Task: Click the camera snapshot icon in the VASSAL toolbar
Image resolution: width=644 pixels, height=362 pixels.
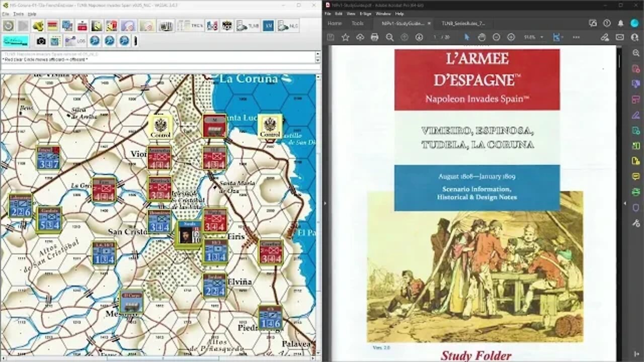Action: [41, 41]
